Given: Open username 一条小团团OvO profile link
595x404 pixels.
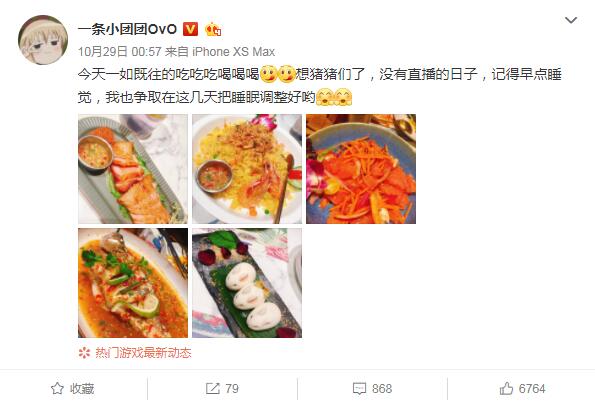Looking at the screenshot, I should (128, 29).
